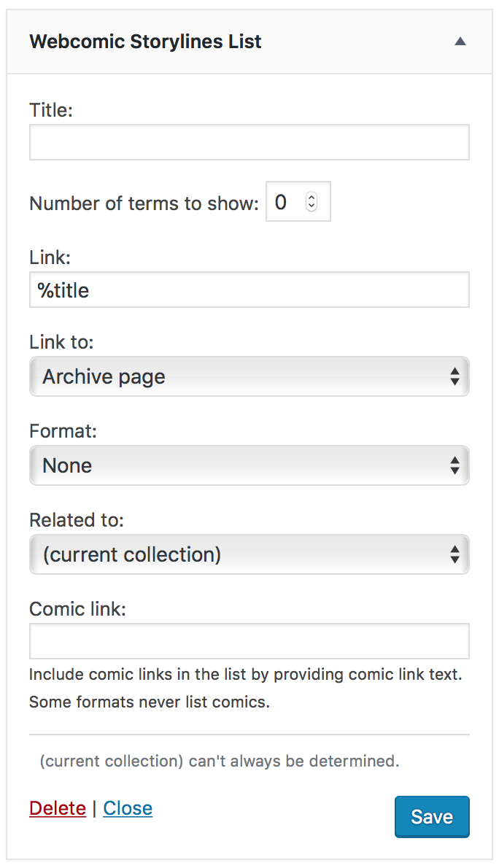Click arrows icon on current collection select
The width and height of the screenshot is (499, 868).
pyautogui.click(x=454, y=554)
